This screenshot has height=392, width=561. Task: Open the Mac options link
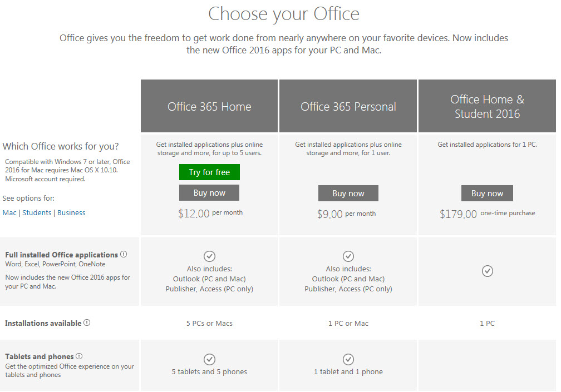coord(9,212)
